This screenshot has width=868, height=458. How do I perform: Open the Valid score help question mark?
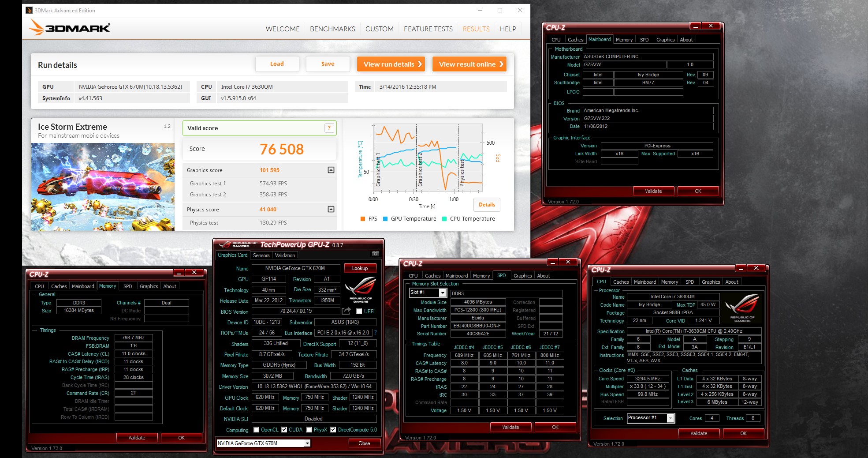point(329,128)
